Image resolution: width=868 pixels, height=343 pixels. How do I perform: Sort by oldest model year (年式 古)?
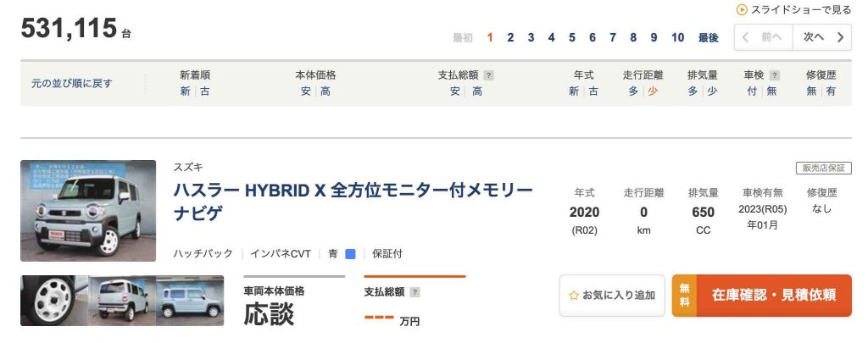(x=593, y=91)
